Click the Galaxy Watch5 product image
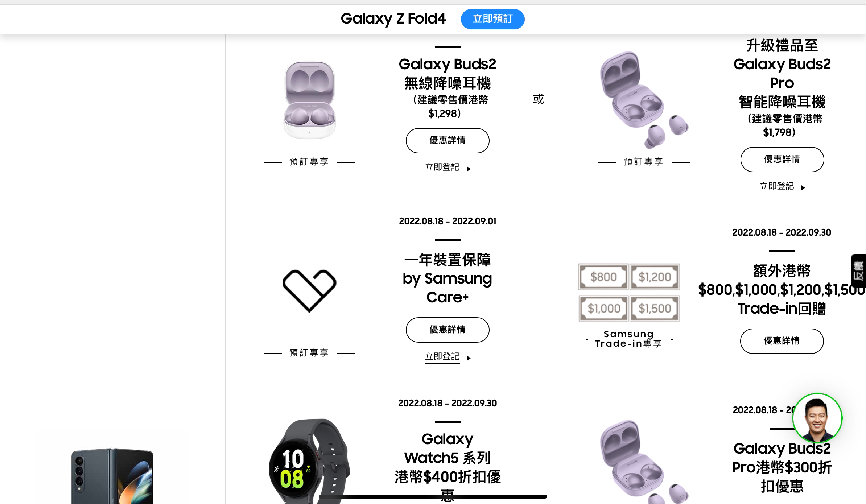Image resolution: width=866 pixels, height=504 pixels. [x=309, y=461]
